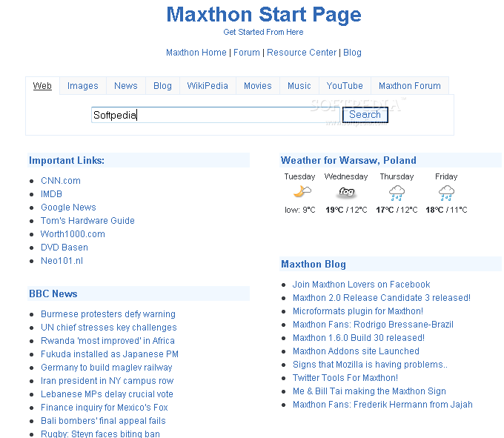Open Microformats plugin for Maxthon post
The width and height of the screenshot is (504, 438).
coord(358,311)
